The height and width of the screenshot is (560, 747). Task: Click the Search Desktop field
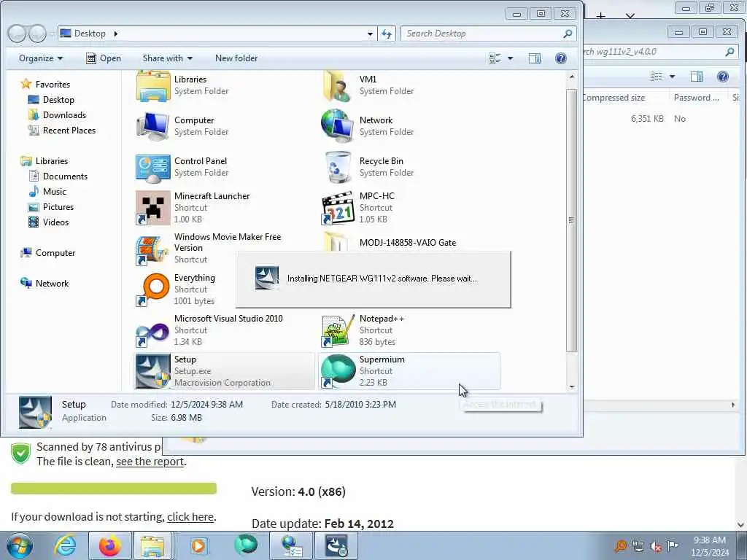point(488,34)
